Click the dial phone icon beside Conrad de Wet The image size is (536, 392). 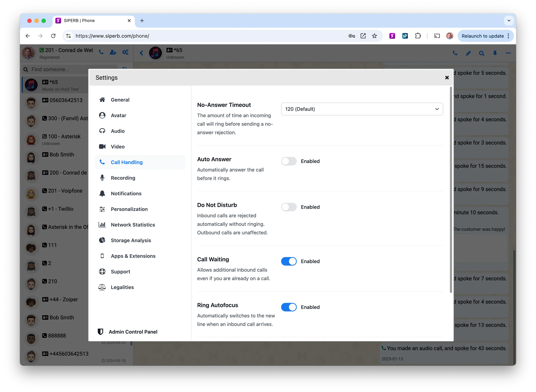pos(101,52)
